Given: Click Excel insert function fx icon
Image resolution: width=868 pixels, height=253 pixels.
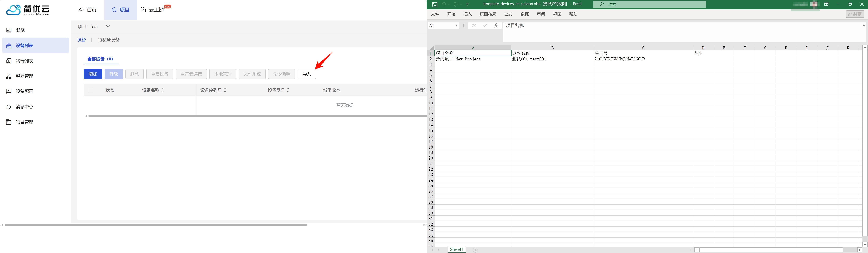Looking at the screenshot, I should (496, 26).
